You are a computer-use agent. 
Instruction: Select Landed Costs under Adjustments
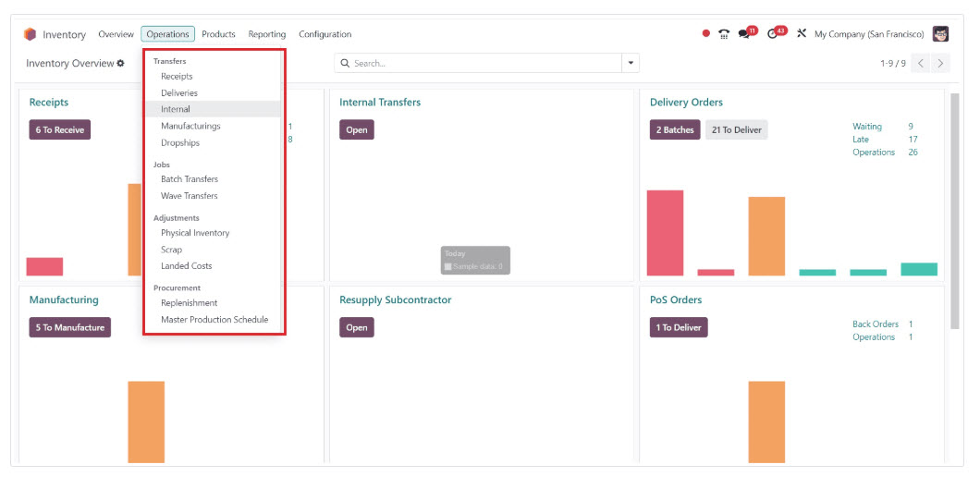(x=187, y=266)
